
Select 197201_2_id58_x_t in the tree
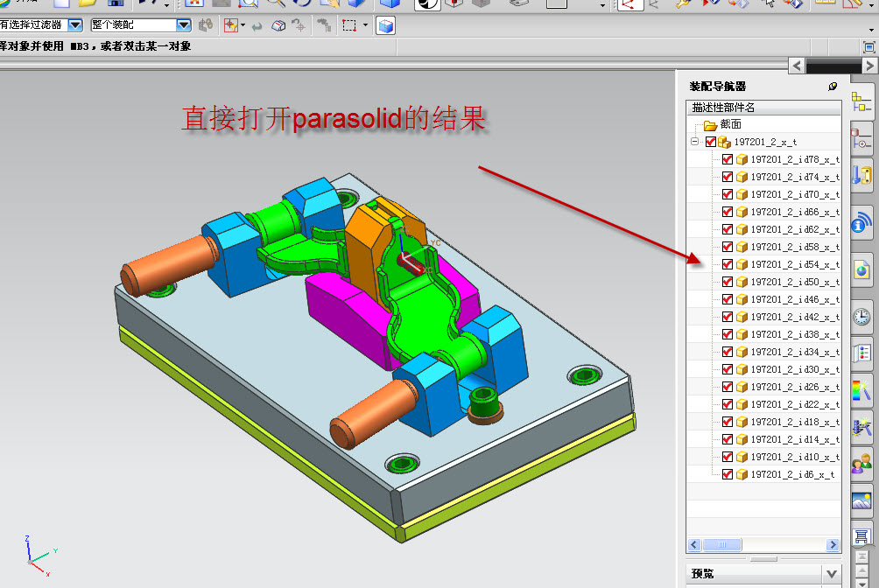795,247
